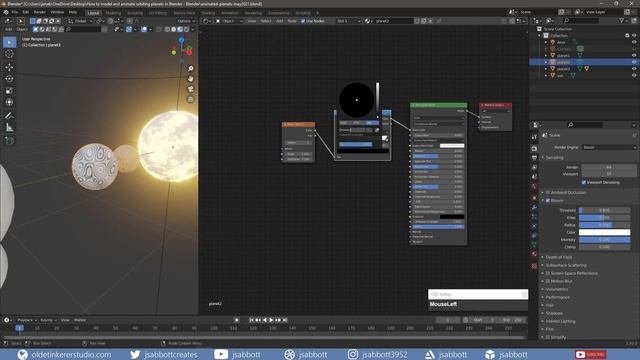Screen dimensions: 640x360
Task: Select the Move tool in viewport toolbar
Action: click(x=9, y=67)
